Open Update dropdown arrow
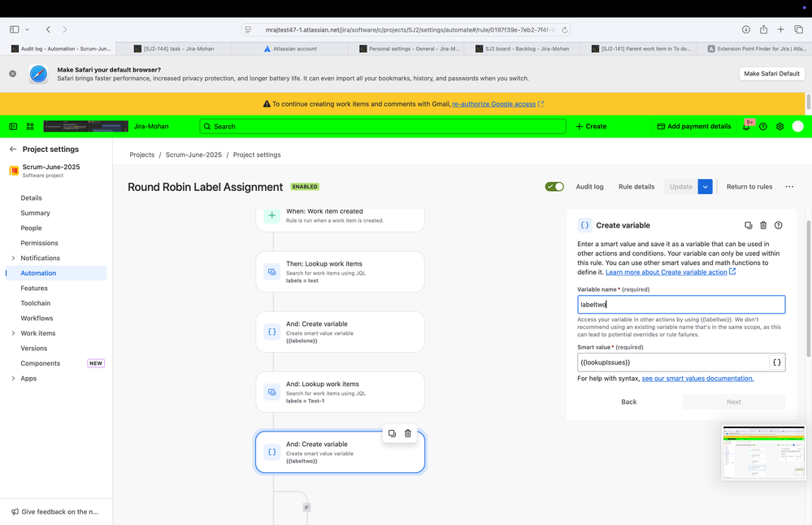 coord(705,186)
